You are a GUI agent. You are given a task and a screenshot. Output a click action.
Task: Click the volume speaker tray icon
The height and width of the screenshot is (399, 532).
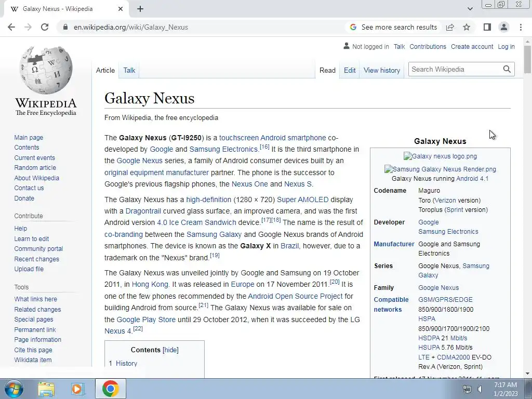pyautogui.click(x=480, y=389)
